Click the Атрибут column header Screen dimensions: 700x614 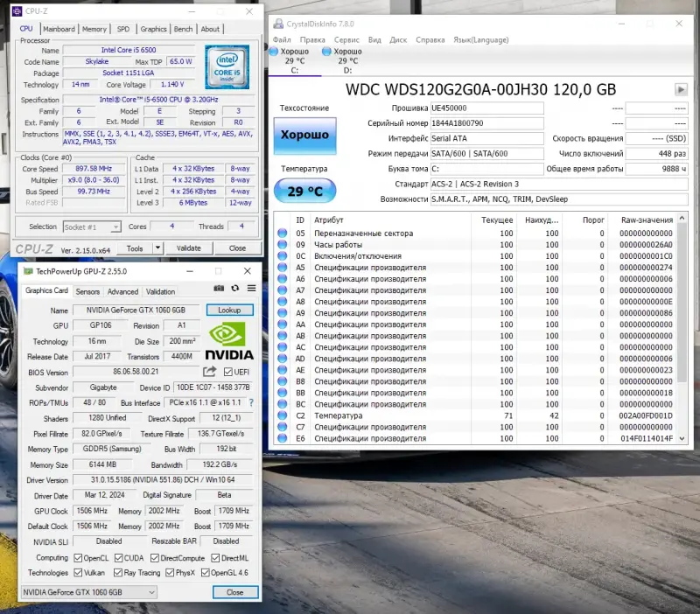[x=329, y=220]
